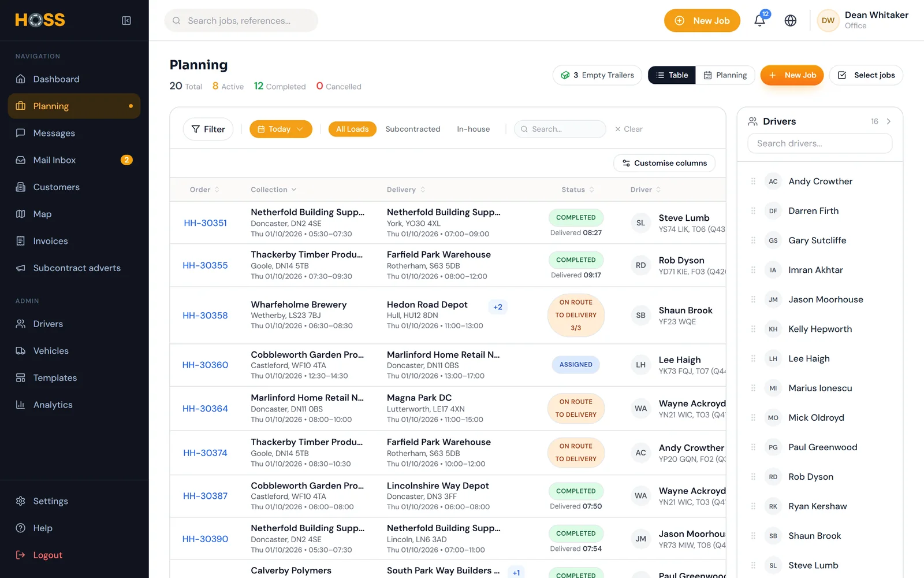924x578 pixels.
Task: Open notifications bell
Action: [x=760, y=21]
